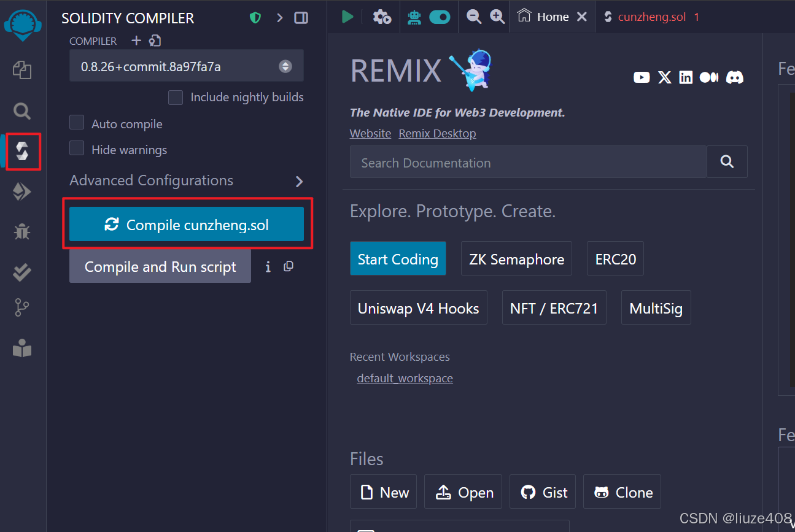Close the Home tab
The width and height of the screenshot is (795, 532).
coord(582,17)
